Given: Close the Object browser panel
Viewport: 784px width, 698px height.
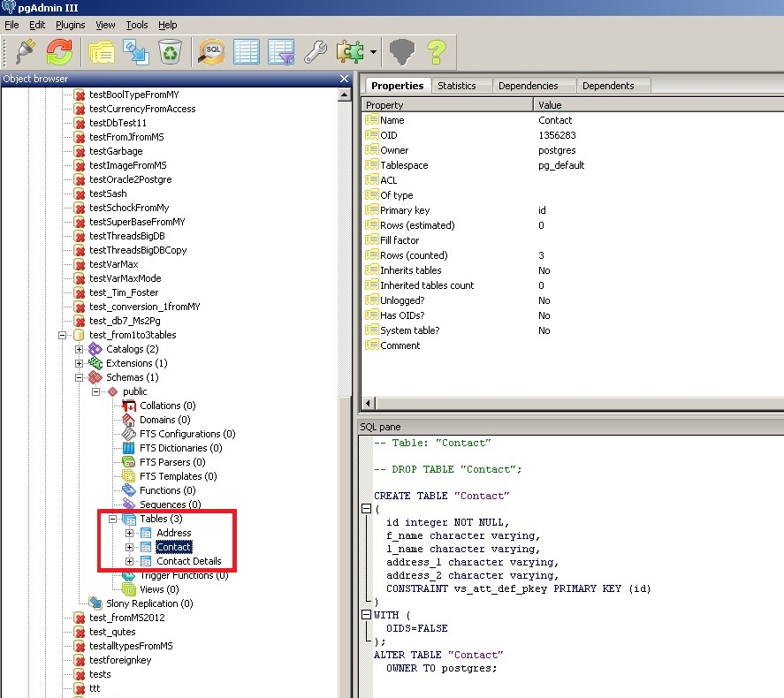Looking at the screenshot, I should [x=344, y=79].
